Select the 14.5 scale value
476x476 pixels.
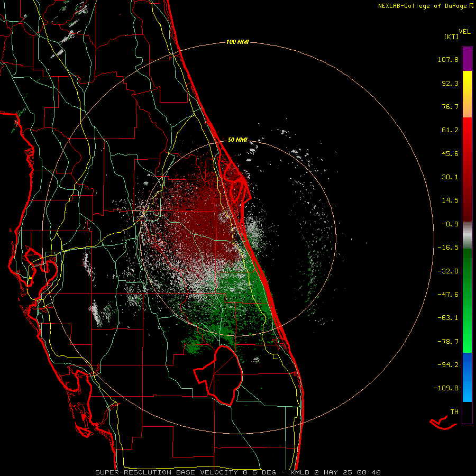(x=450, y=200)
